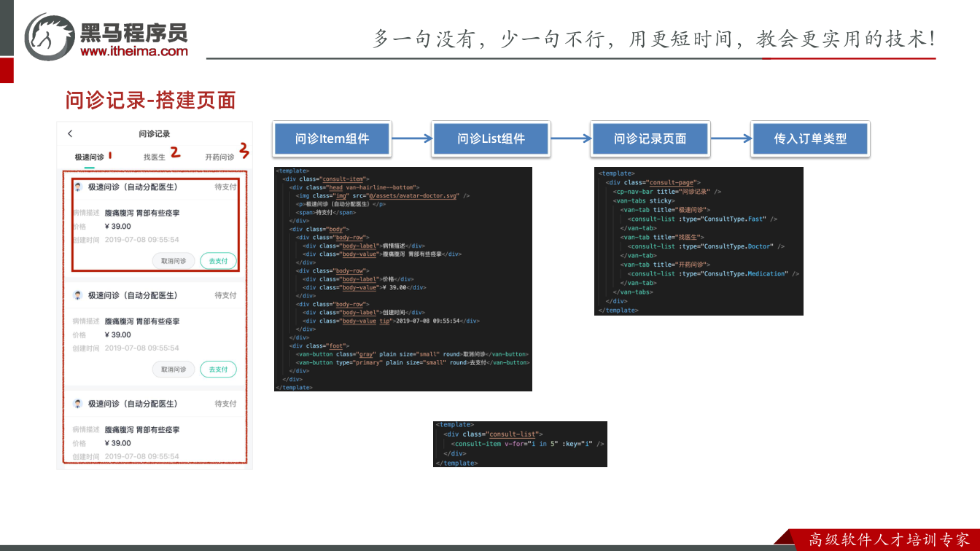
Task: Click 取消问诊 in the second consultation card
Action: click(174, 370)
